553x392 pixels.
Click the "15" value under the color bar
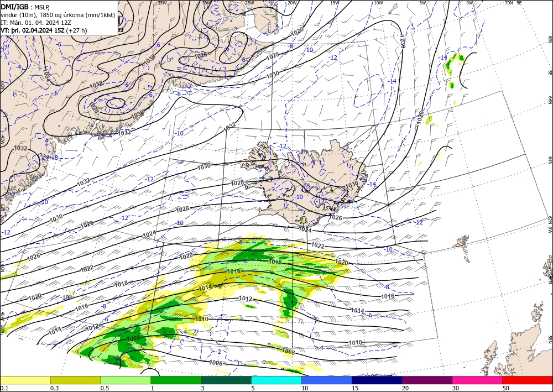355,388
